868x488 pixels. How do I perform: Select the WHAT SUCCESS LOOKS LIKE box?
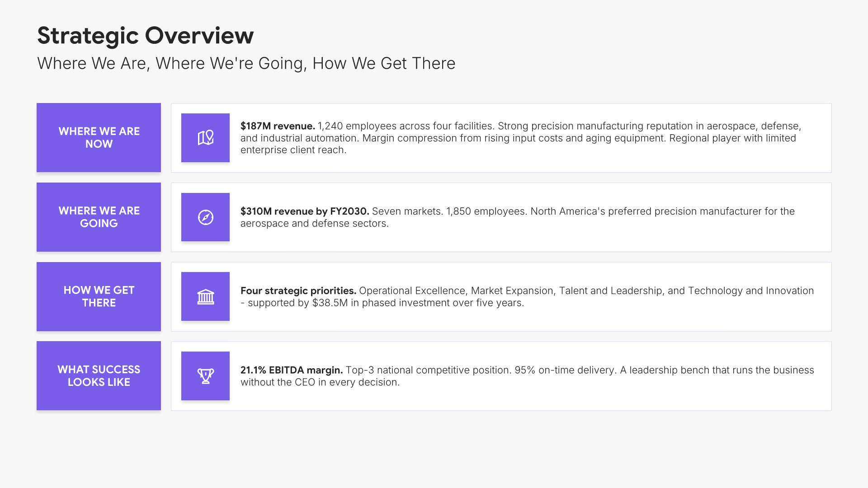click(x=99, y=376)
